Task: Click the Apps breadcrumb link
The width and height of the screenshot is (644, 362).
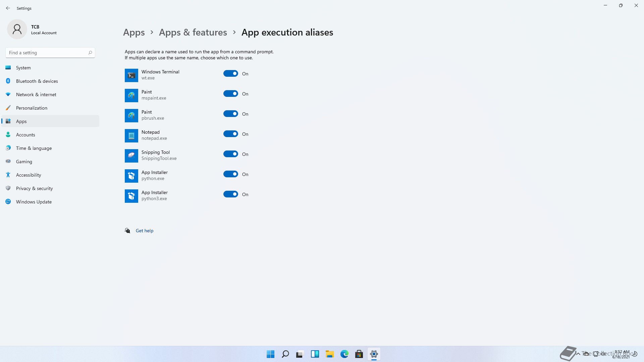Action: pyautogui.click(x=134, y=33)
